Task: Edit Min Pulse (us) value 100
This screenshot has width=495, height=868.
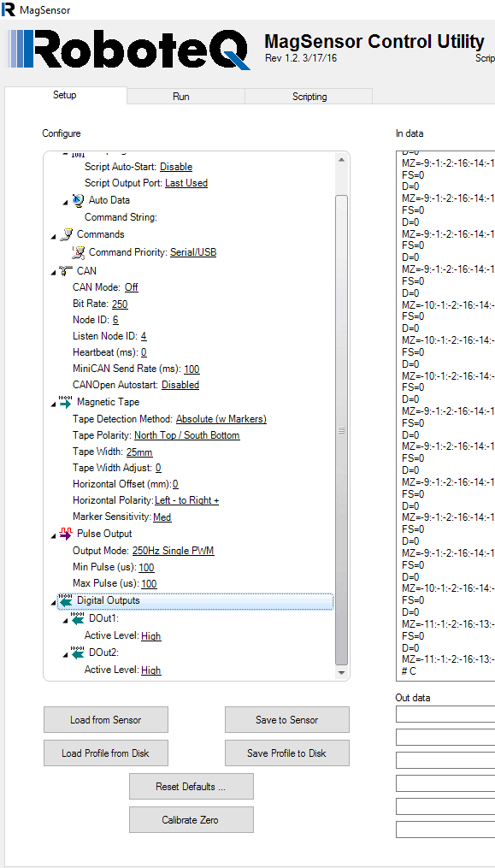Action: point(147,568)
